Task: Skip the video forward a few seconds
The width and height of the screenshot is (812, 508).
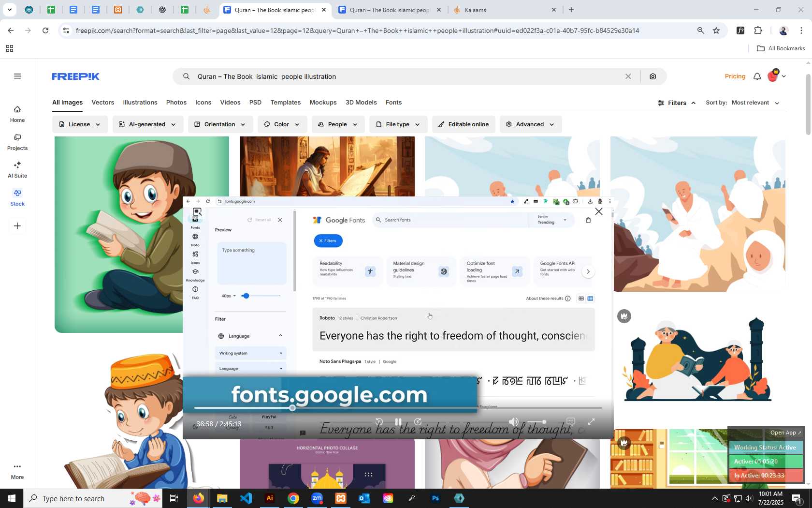Action: (418, 422)
